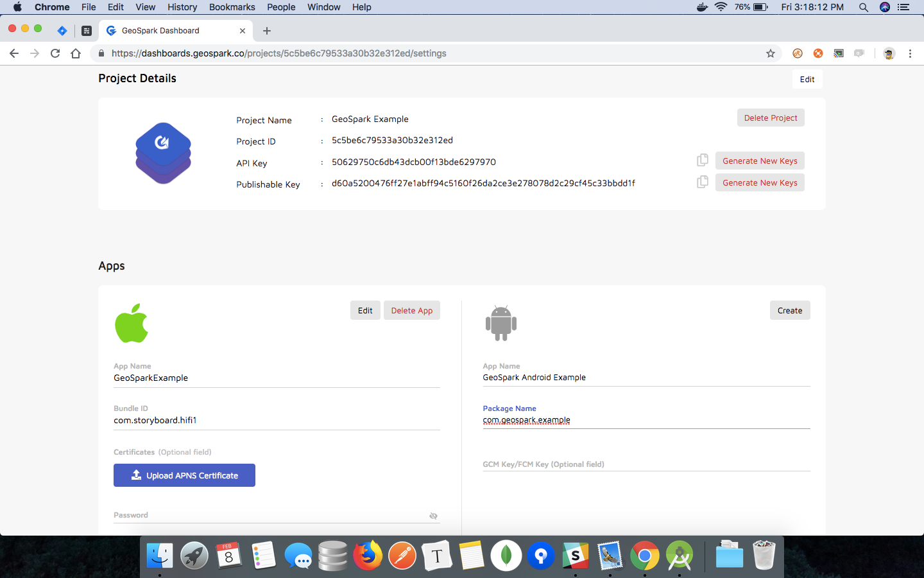This screenshot has width=924, height=578.
Task: Select the GeoSpark Dashboard tab
Action: [176, 31]
